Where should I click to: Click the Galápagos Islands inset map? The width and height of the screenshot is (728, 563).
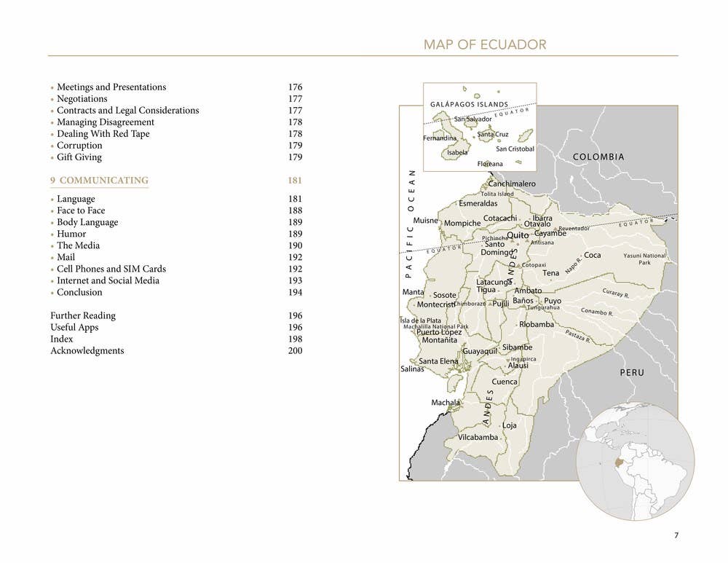point(480,127)
